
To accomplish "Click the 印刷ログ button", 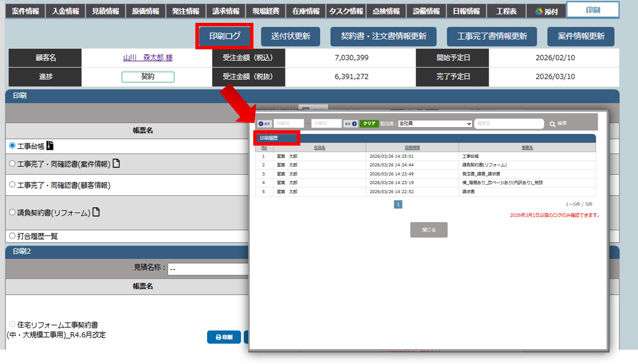I will point(225,36).
